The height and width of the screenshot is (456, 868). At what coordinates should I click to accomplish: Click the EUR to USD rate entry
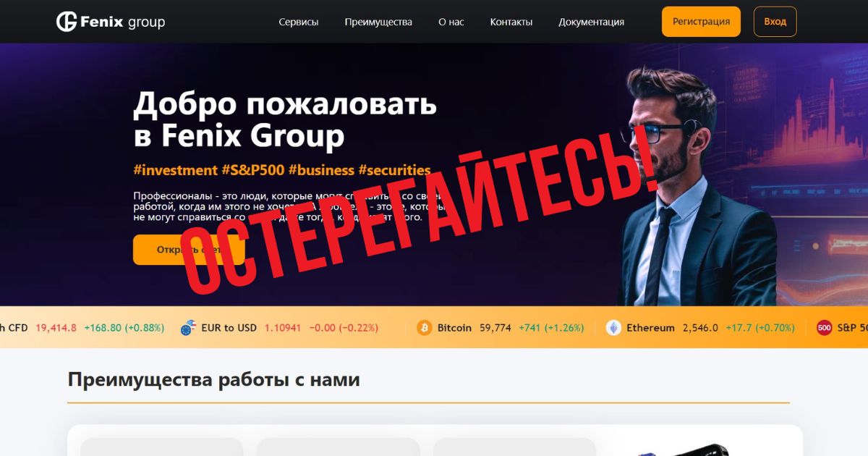pyautogui.click(x=279, y=328)
